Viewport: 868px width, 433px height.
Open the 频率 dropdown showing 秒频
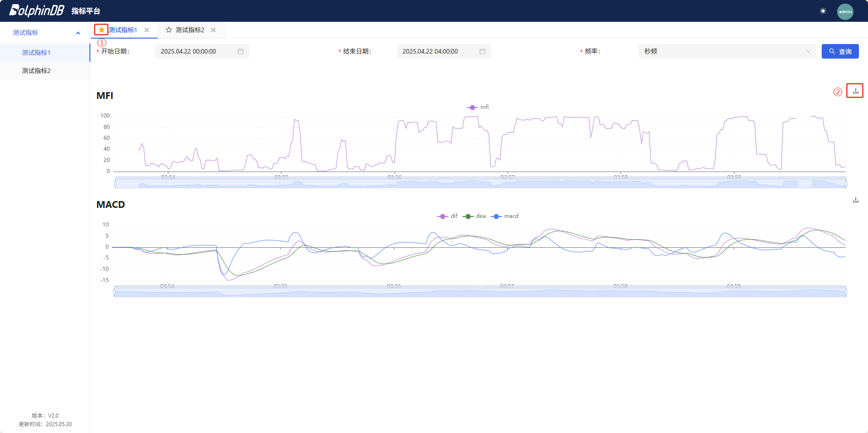pyautogui.click(x=727, y=51)
